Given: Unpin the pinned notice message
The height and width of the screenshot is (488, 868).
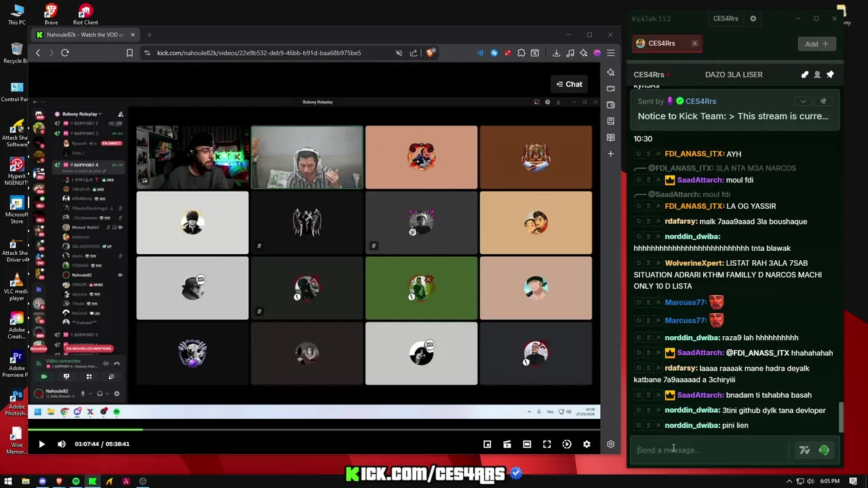Looking at the screenshot, I should tap(823, 102).
